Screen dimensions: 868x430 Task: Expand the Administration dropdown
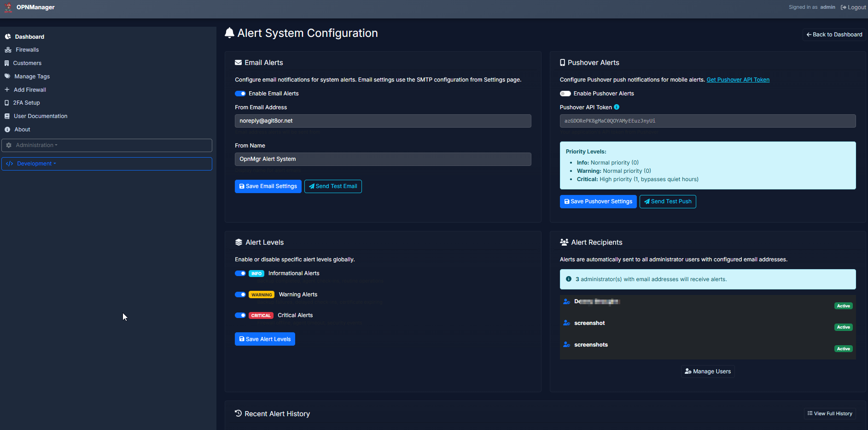click(x=107, y=145)
